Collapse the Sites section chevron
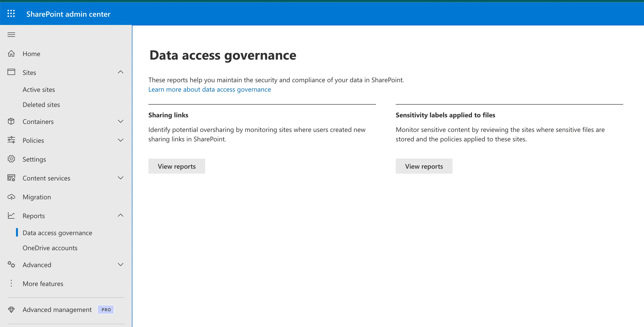The width and height of the screenshot is (644, 327). tap(121, 72)
